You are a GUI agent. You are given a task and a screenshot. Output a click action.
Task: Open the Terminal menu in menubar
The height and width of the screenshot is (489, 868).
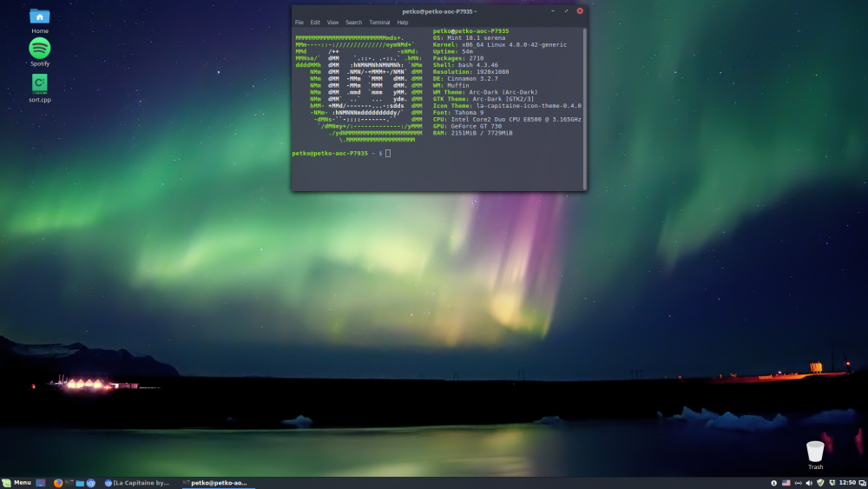[x=380, y=23]
